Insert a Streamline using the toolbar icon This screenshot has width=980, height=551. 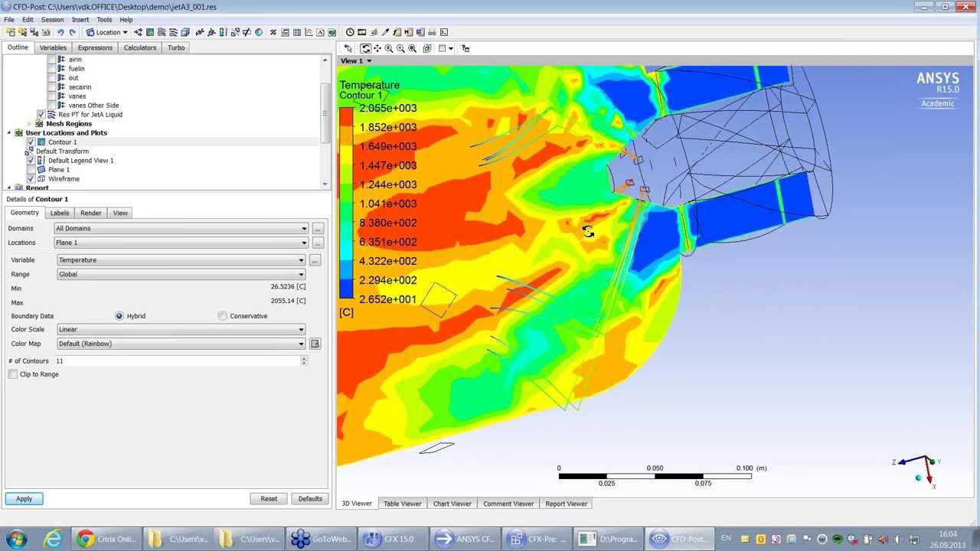coord(162,32)
